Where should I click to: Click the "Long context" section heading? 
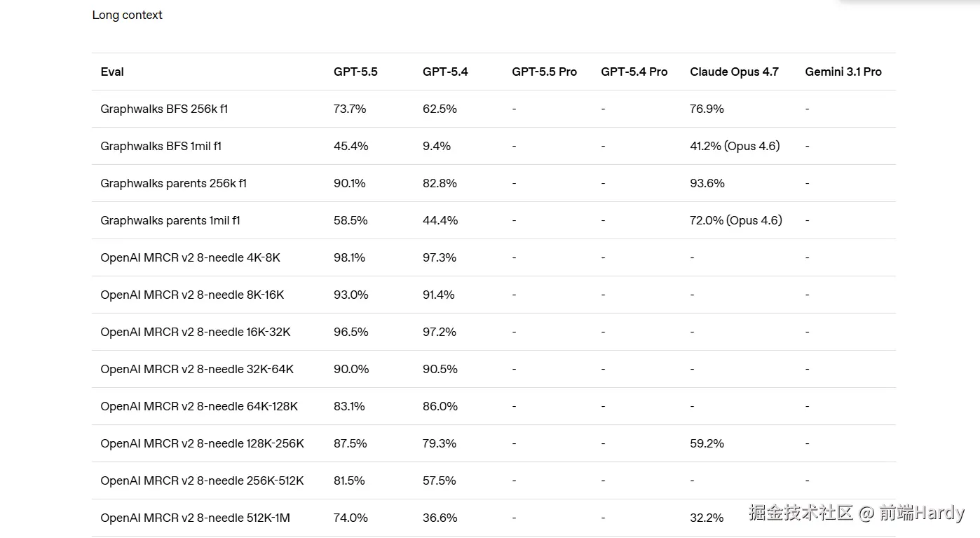pyautogui.click(x=127, y=15)
